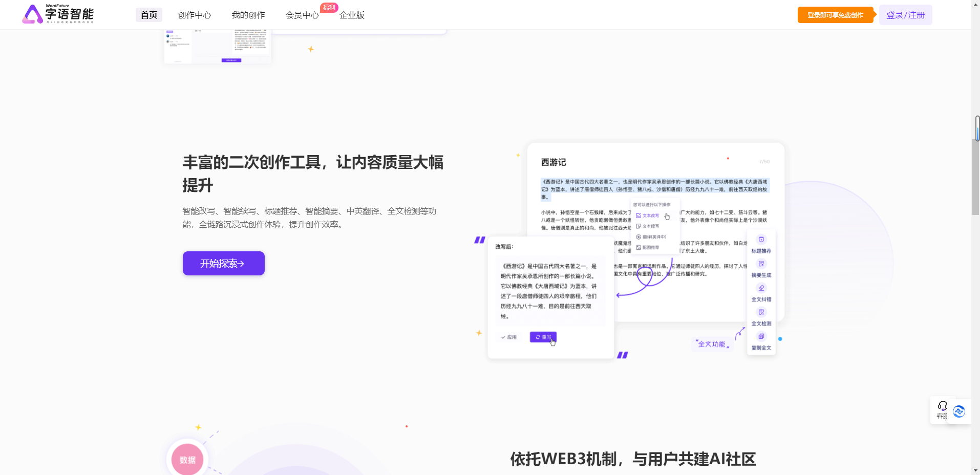The image size is (980, 475).
Task: Open the 会员中心 membership page
Action: click(x=302, y=15)
